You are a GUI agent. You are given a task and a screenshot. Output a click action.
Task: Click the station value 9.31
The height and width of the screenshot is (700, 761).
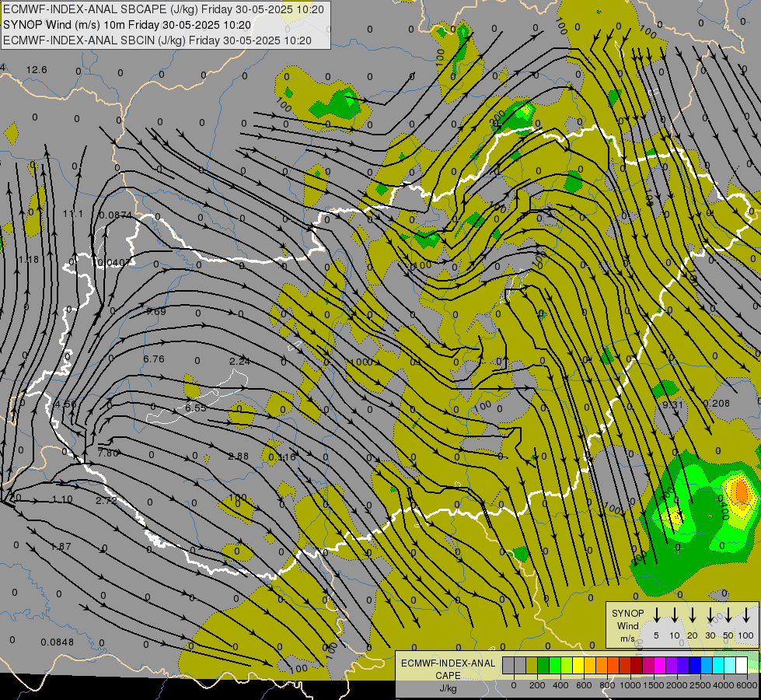click(672, 404)
